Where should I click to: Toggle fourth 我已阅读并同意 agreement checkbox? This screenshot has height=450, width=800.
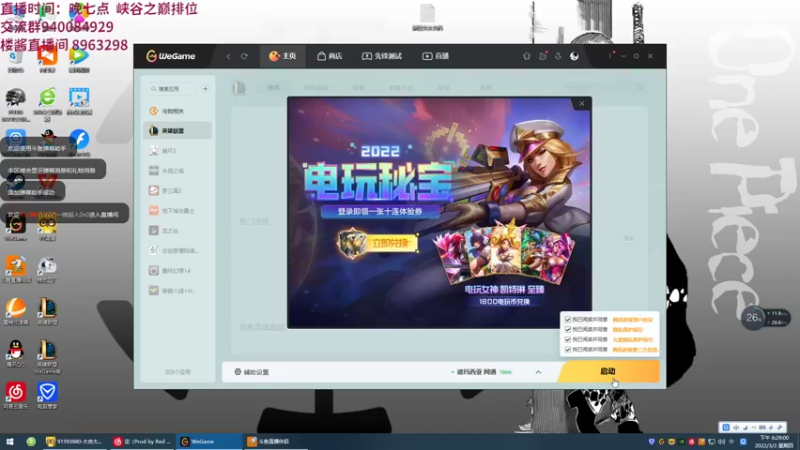[567, 349]
